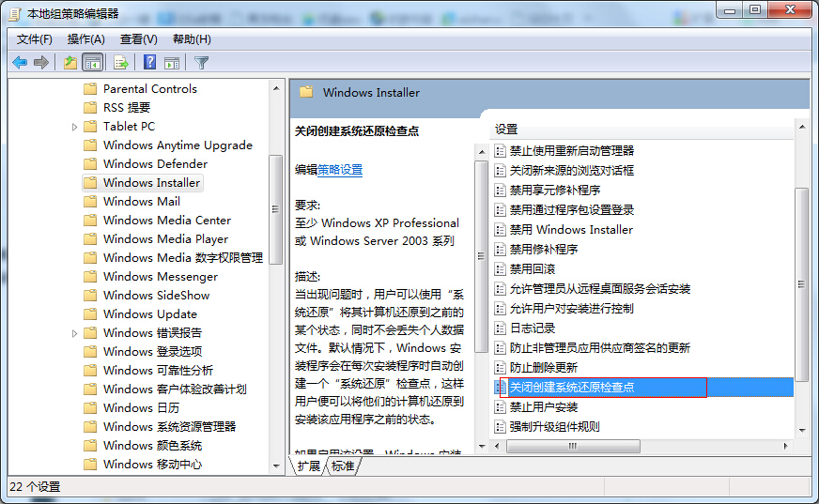The height and width of the screenshot is (504, 819).
Task: Click policy icon beside 防止删除更新
Action: pyautogui.click(x=500, y=368)
